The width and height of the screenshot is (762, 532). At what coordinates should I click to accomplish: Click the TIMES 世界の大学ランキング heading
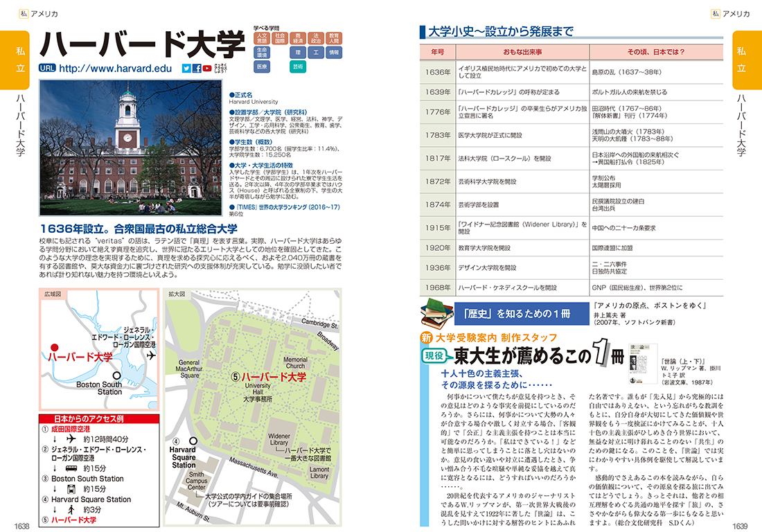tap(285, 207)
